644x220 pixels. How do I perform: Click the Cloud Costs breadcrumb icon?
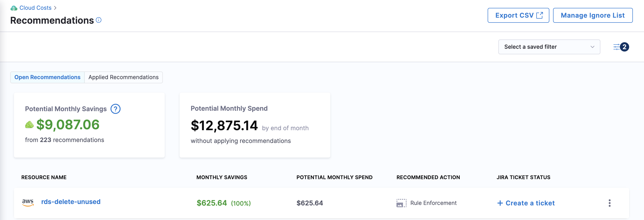click(14, 8)
